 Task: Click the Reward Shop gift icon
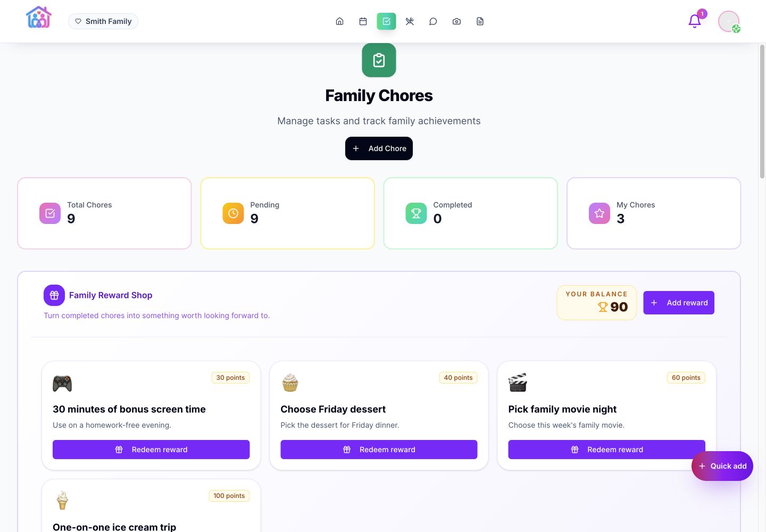(54, 295)
